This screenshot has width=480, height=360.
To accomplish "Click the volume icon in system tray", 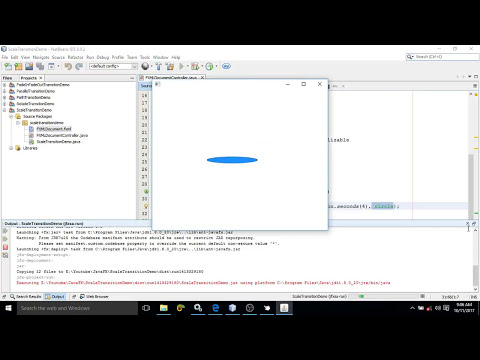I will pyautogui.click(x=438, y=308).
